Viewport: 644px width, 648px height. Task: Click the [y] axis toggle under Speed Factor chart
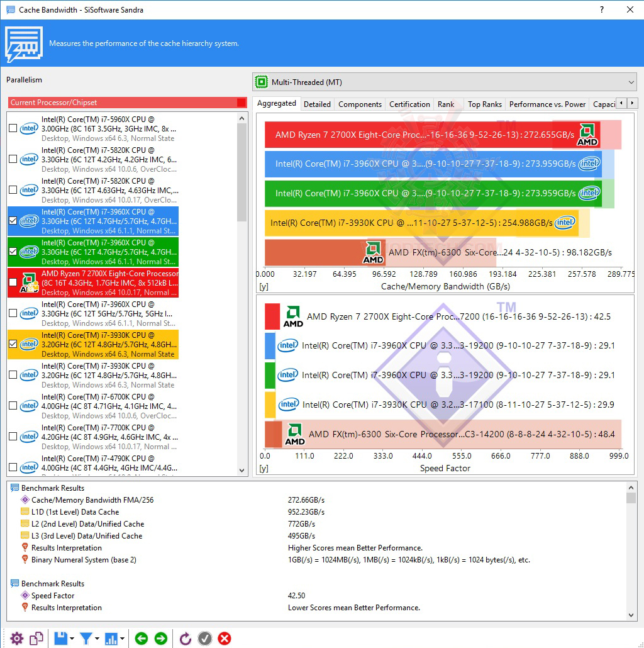(264, 468)
